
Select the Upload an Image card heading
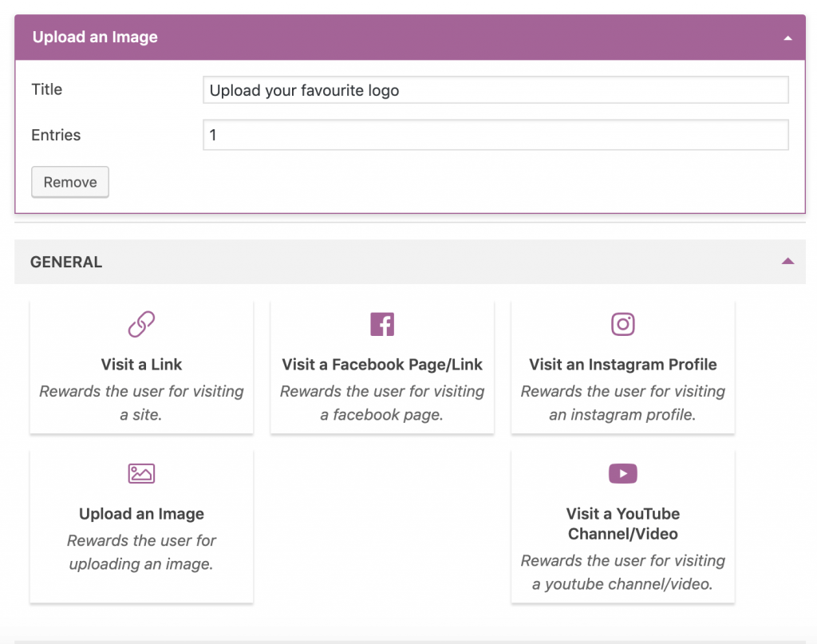pos(141,514)
